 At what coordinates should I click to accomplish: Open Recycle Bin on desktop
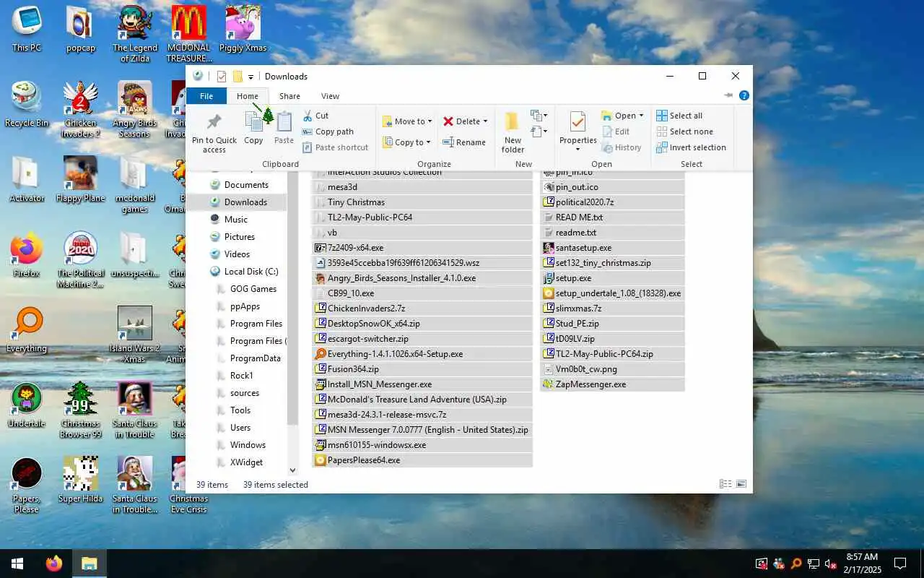[27, 104]
